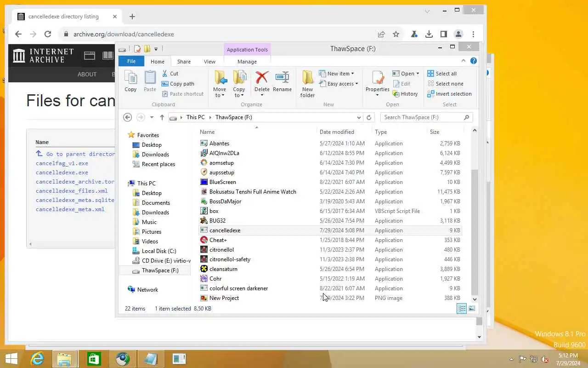Viewport: 588px width, 368px height.
Task: Expand the Open button dropdown
Action: (x=418, y=74)
